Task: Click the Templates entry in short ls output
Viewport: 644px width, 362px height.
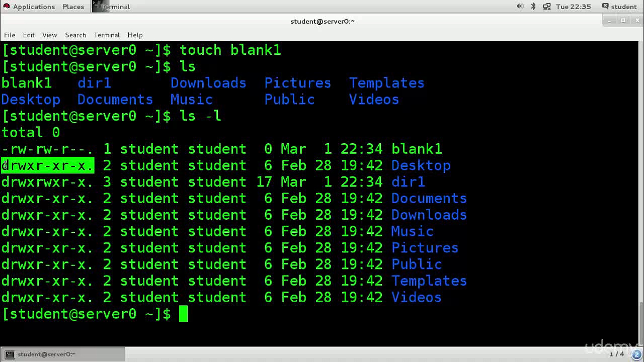Action: coord(387,83)
